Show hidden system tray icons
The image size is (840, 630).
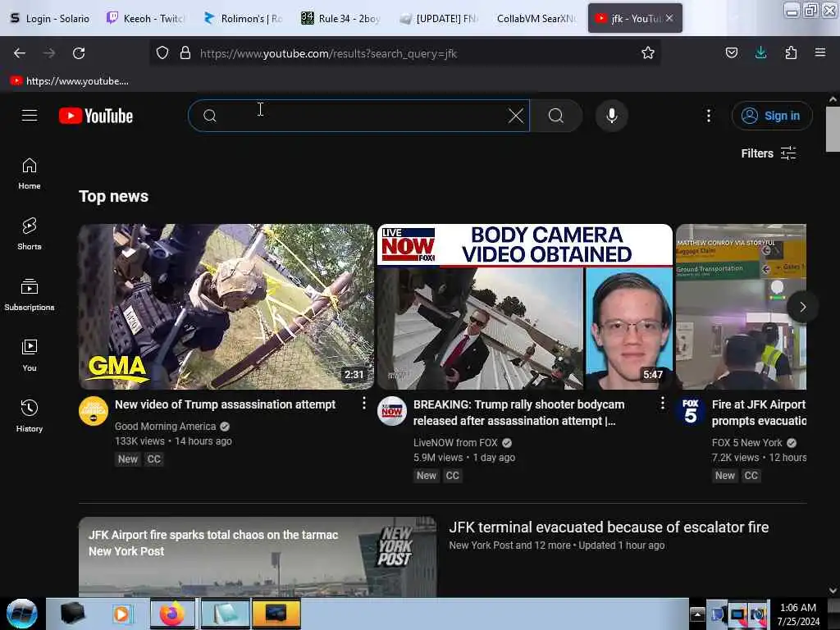[x=697, y=614]
